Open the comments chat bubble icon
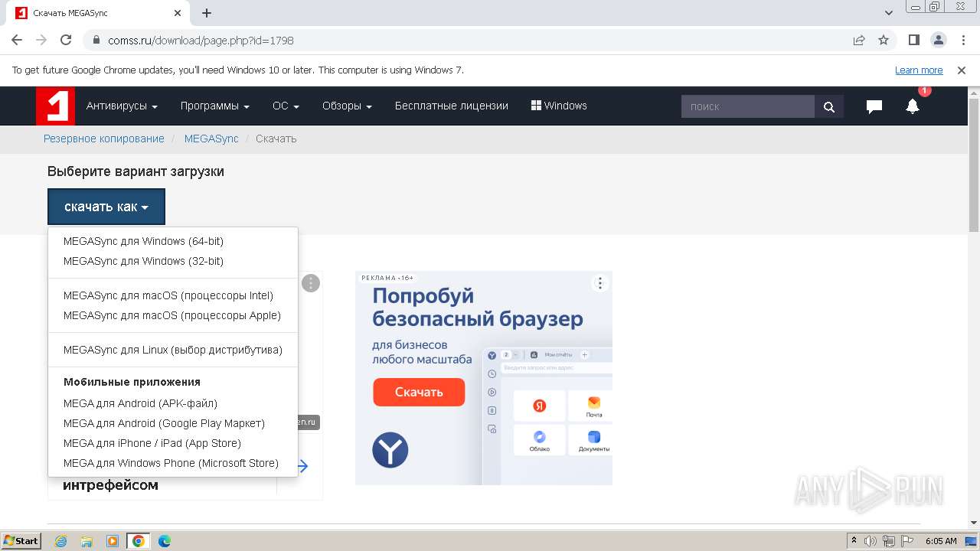Viewport: 980px width, 551px height. tap(874, 106)
